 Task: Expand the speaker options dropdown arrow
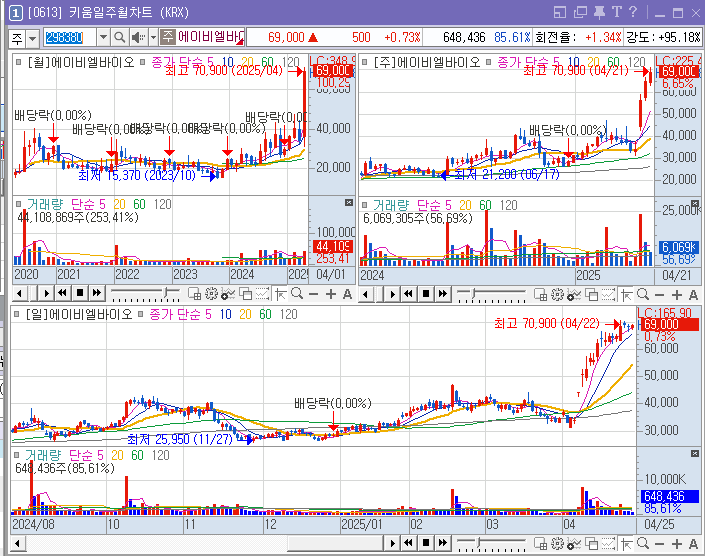[153, 37]
